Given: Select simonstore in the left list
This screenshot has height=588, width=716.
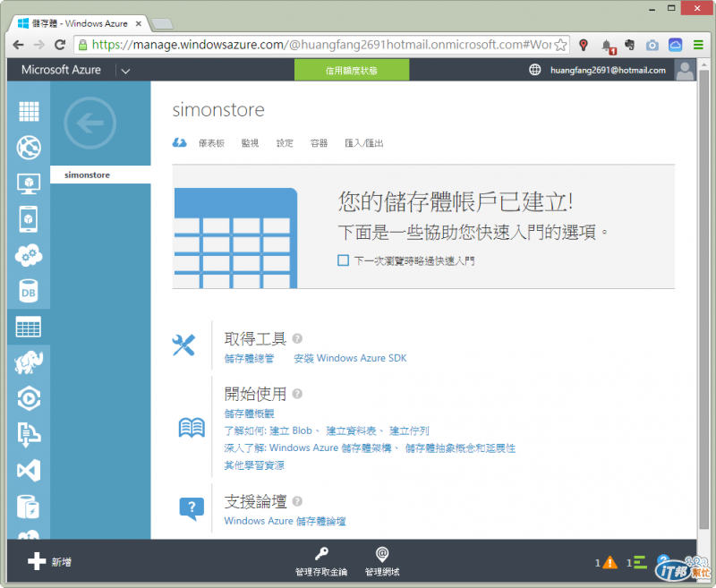Looking at the screenshot, I should [x=100, y=175].
